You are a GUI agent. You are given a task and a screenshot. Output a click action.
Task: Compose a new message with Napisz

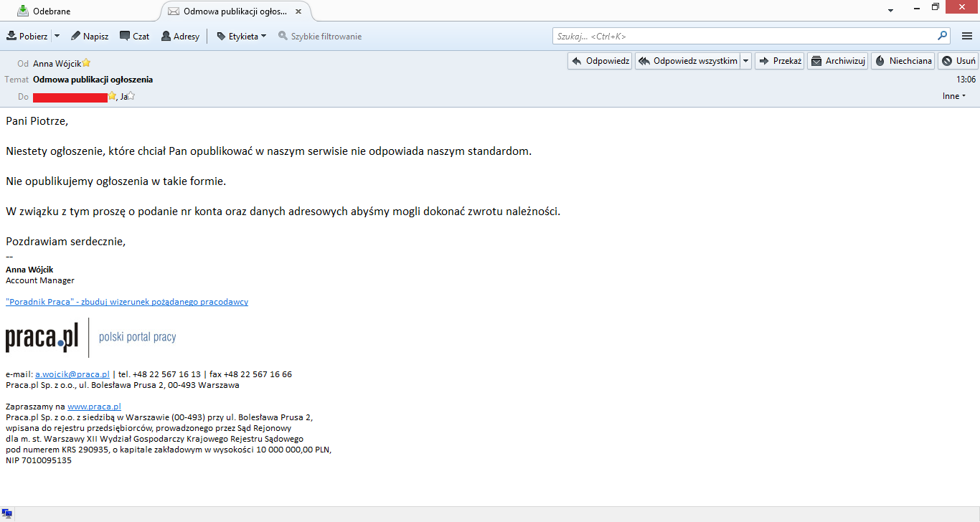90,36
